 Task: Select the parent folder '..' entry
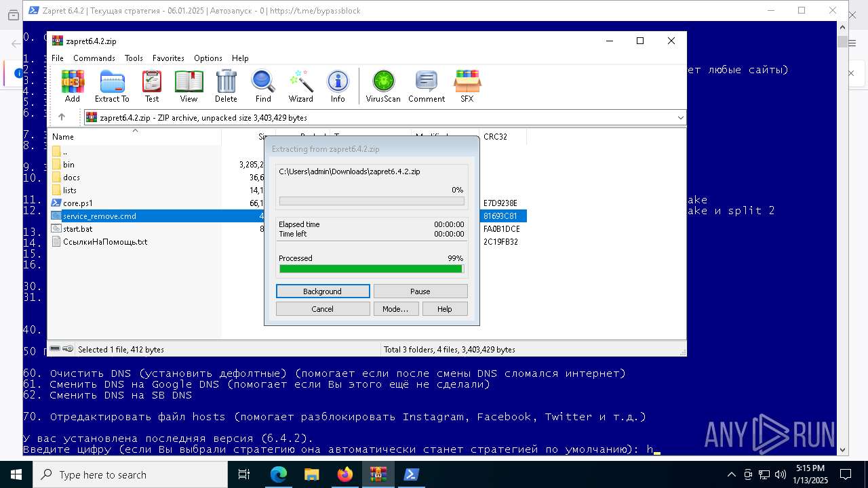tap(60, 152)
